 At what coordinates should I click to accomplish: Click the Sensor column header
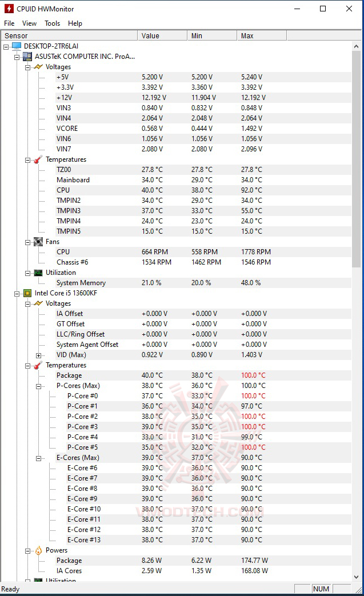(x=69, y=36)
